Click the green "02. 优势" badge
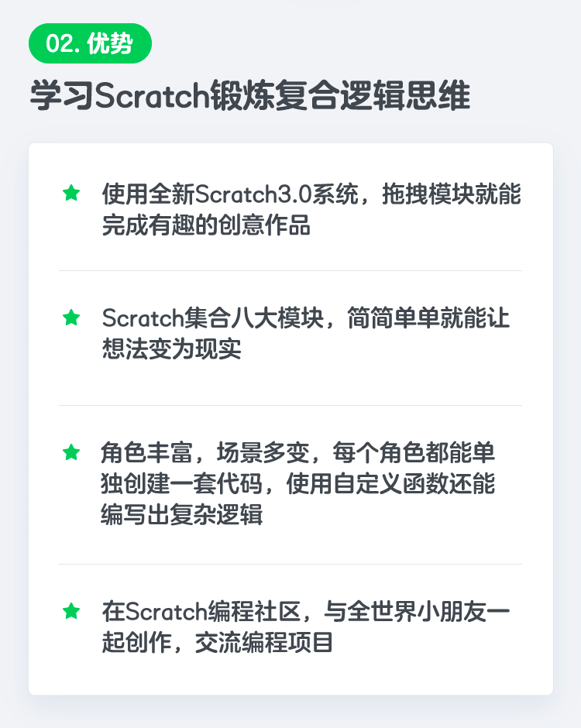This screenshot has width=581, height=728. [x=90, y=43]
